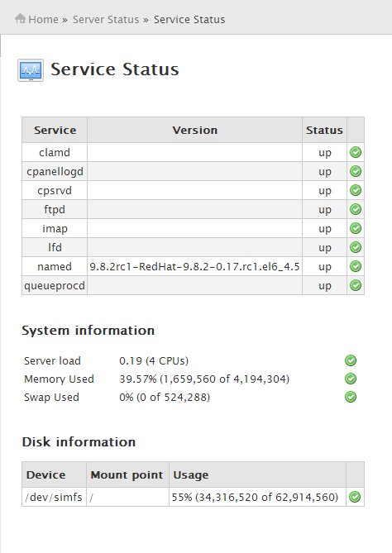392x553 pixels.
Task: Click the green check icon for ftpd
Action: tap(356, 209)
